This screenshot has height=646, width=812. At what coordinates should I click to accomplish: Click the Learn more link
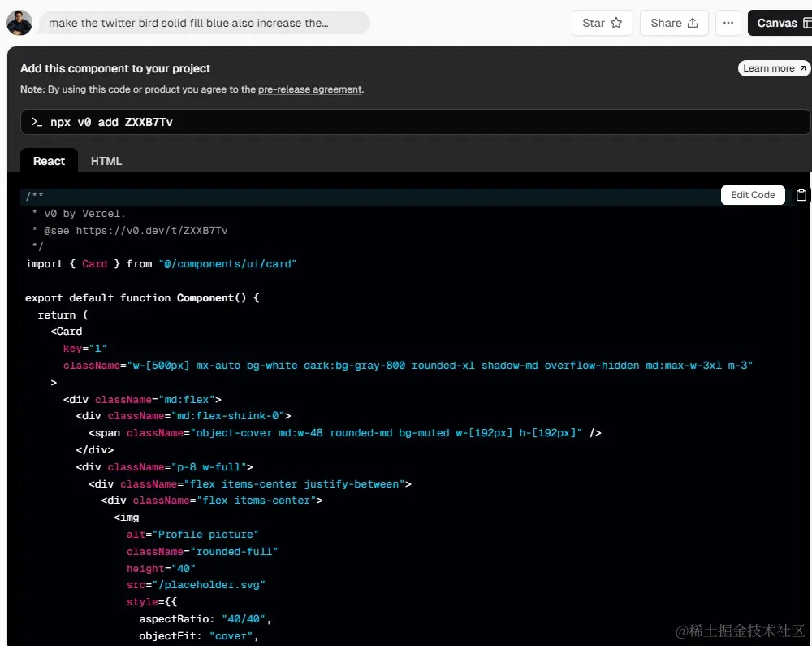click(774, 68)
